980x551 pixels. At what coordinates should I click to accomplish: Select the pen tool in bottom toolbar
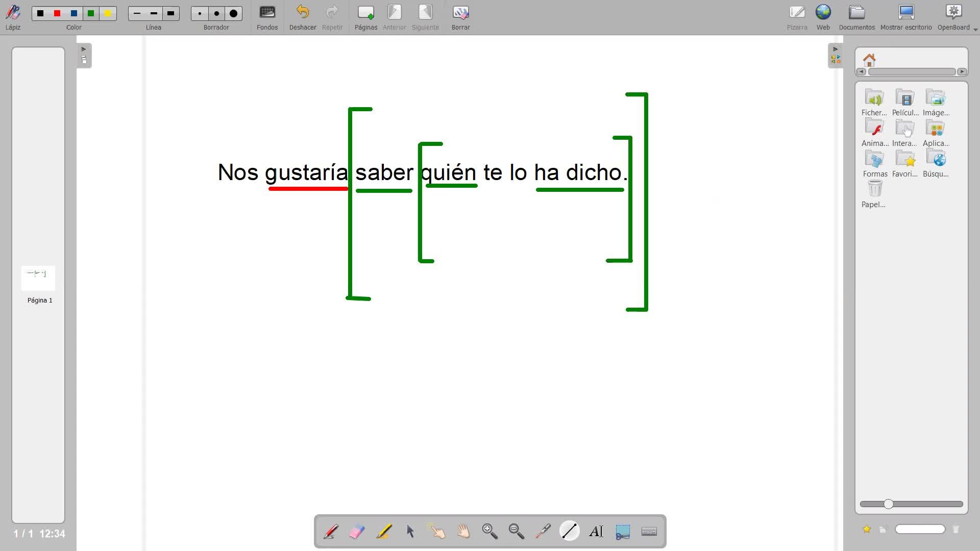point(331,532)
